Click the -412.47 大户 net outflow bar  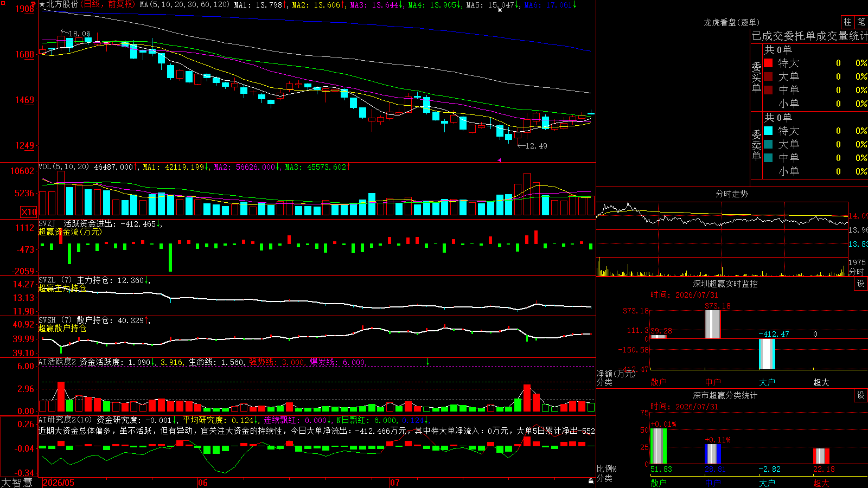click(767, 354)
